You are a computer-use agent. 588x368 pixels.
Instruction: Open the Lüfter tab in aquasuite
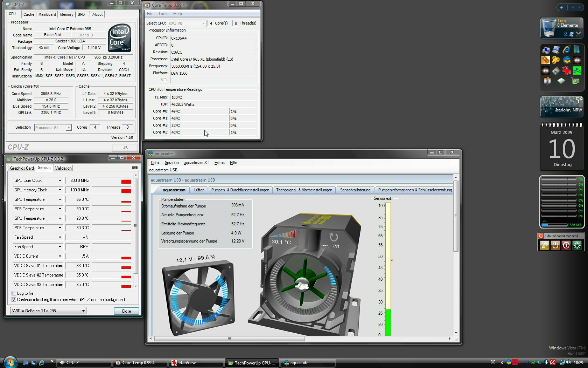[199, 190]
